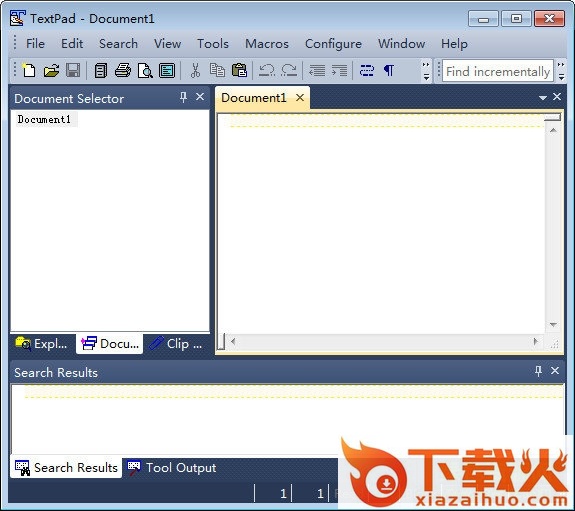The height and width of the screenshot is (511, 575).
Task: Open the Edit menu
Action: [72, 44]
